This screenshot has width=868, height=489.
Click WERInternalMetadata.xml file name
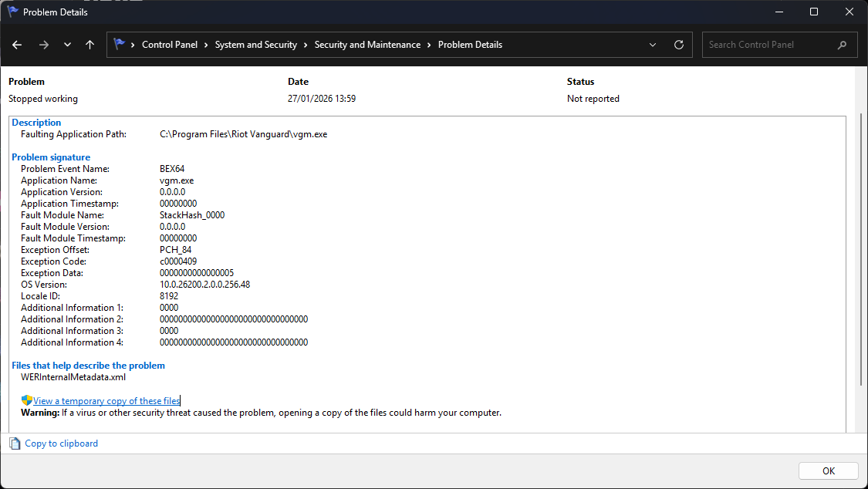tap(73, 376)
